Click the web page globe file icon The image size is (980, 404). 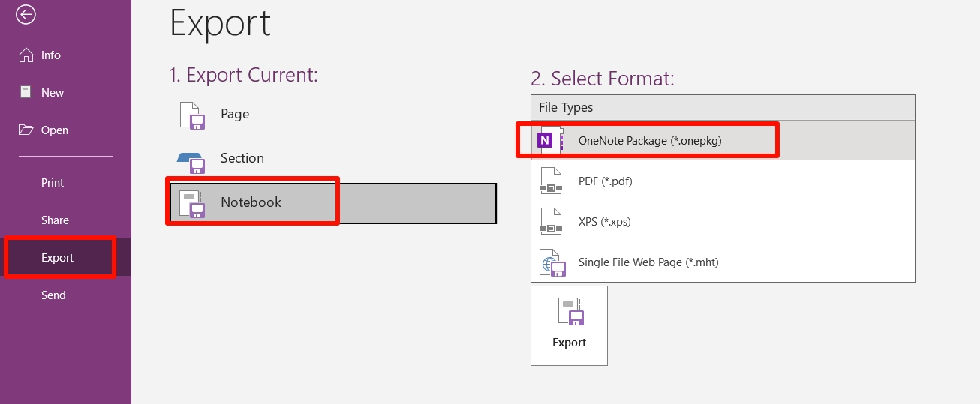[552, 263]
